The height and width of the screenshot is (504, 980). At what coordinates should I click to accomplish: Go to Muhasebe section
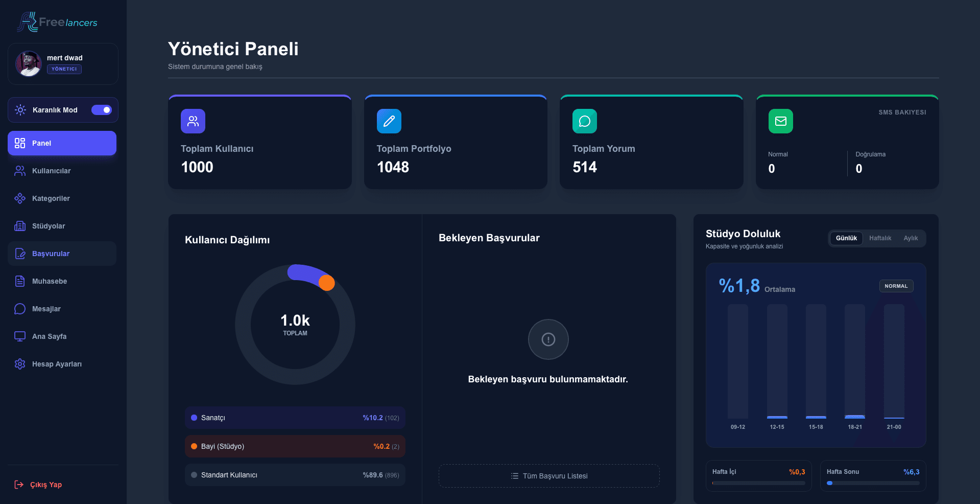62,281
